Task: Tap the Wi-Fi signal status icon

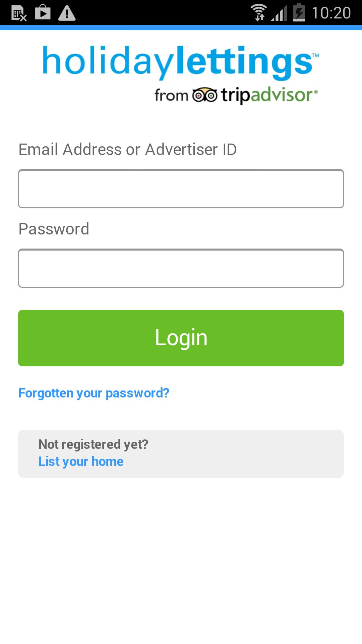Action: (x=259, y=13)
